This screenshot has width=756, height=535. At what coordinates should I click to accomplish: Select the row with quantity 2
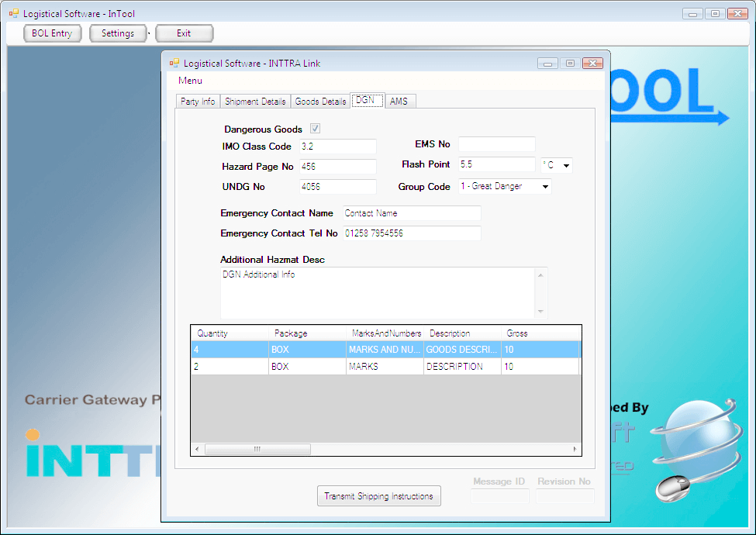(x=385, y=366)
